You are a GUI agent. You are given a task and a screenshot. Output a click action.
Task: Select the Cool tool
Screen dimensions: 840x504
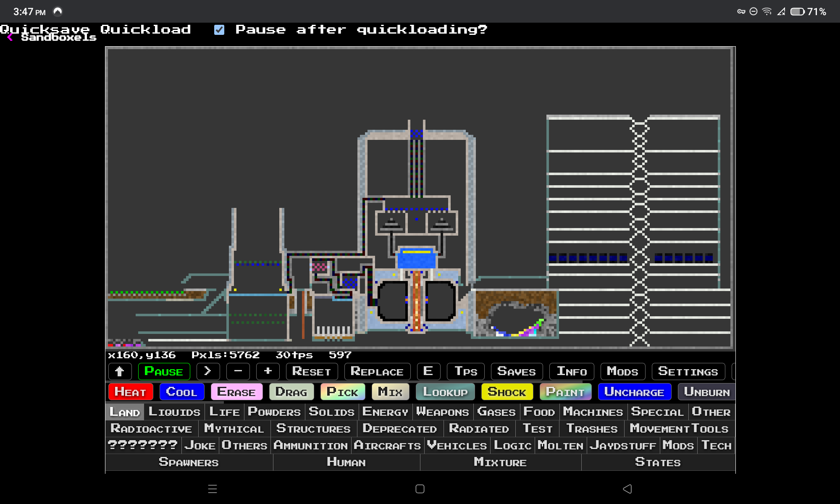pyautogui.click(x=181, y=392)
